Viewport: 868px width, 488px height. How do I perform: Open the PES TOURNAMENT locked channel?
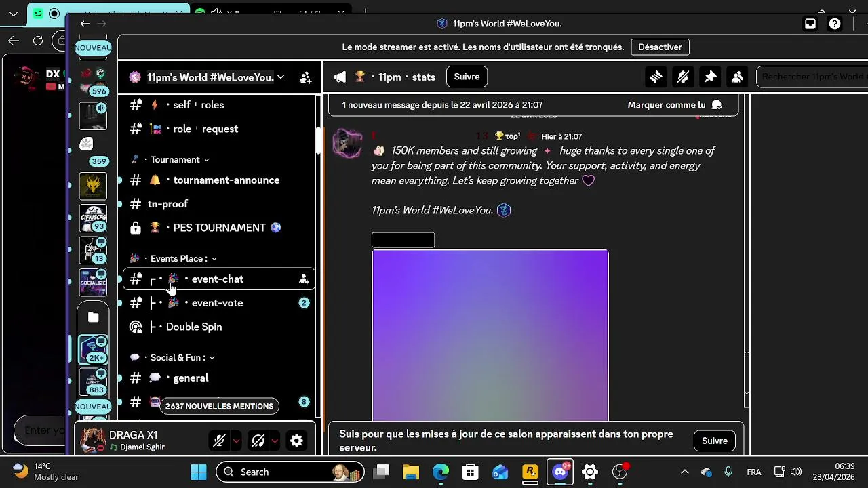(x=218, y=228)
